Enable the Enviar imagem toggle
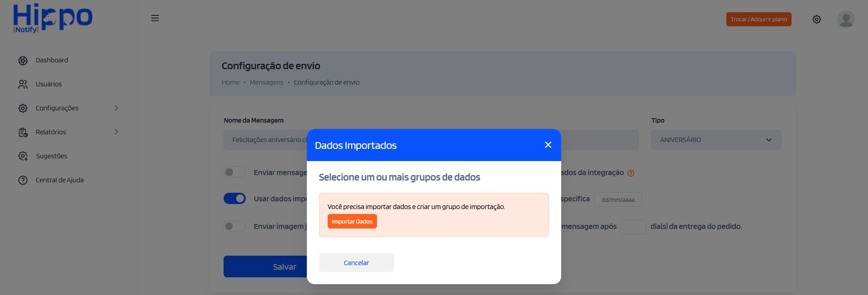 pyautogui.click(x=234, y=226)
